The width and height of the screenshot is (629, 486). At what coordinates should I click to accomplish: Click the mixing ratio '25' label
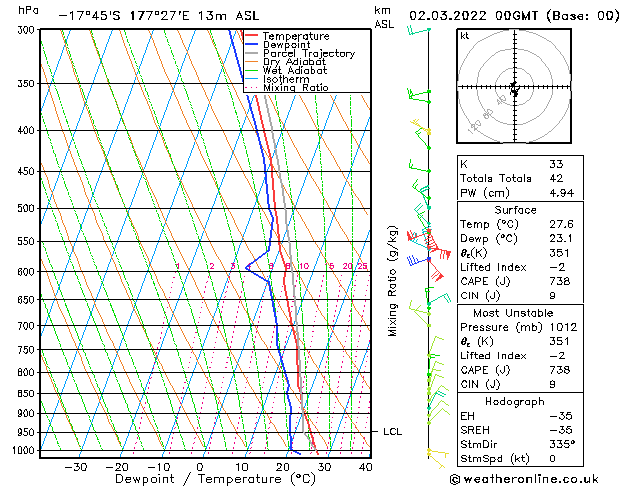(362, 266)
